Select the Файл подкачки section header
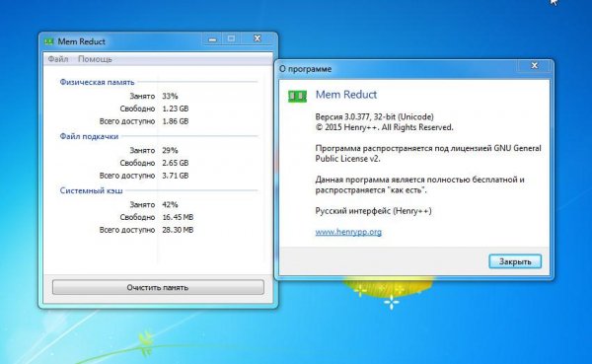 (x=89, y=136)
